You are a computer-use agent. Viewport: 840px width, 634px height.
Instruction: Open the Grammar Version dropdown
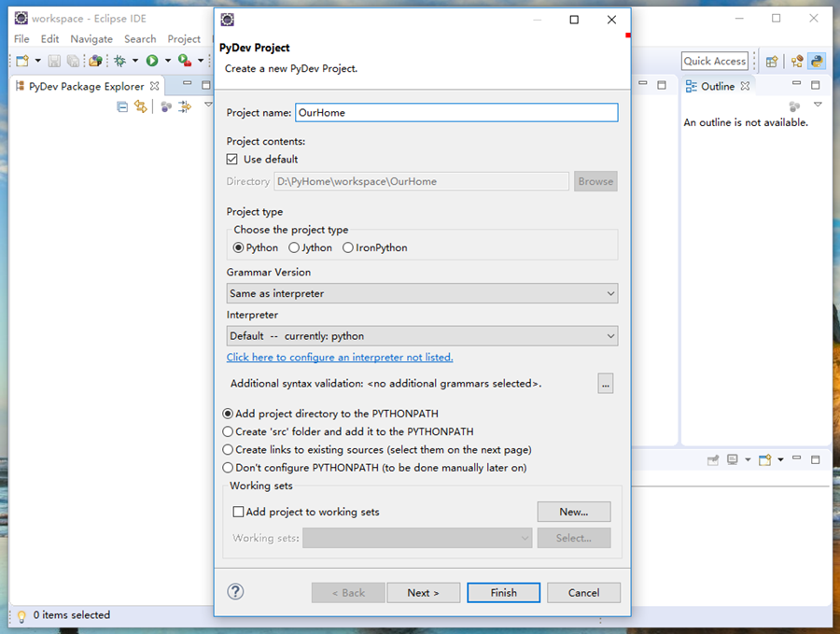pyautogui.click(x=422, y=293)
